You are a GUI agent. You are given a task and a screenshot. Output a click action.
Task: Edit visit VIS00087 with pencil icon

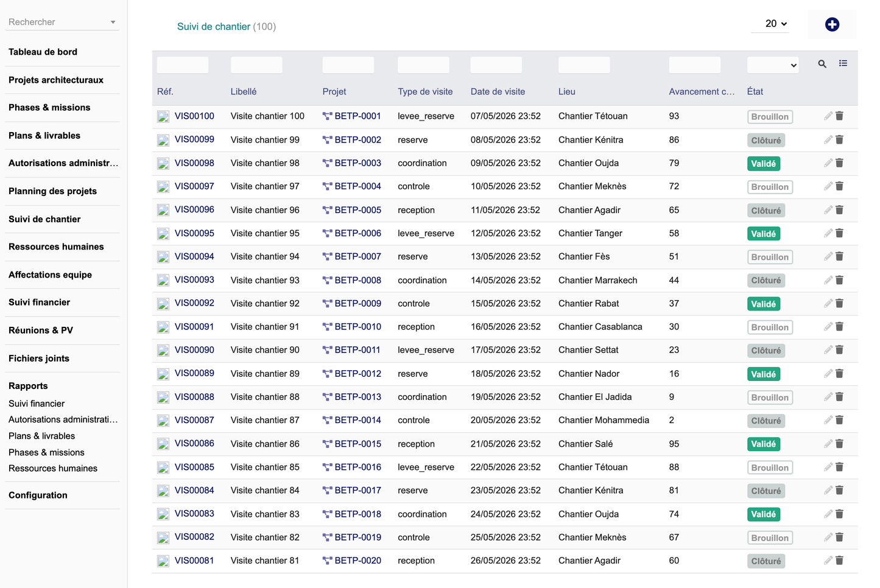[828, 420]
